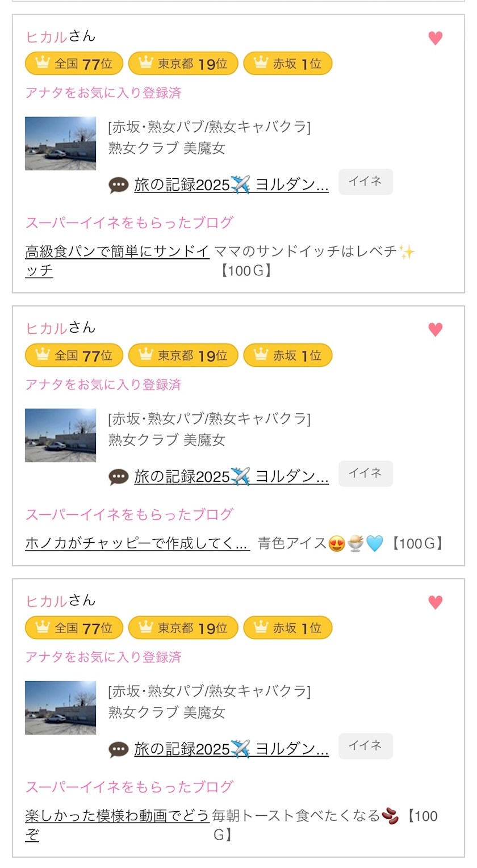477x868 pixels.
Task: Click 全国 77位 crown badge in top card
Action: click(74, 64)
